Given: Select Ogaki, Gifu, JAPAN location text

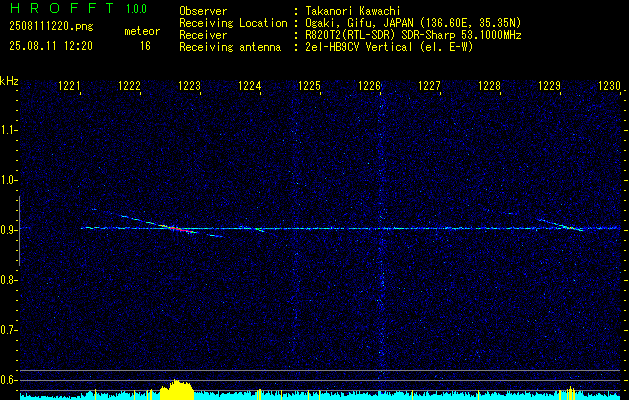Looking at the screenshot, I should 413,23.
